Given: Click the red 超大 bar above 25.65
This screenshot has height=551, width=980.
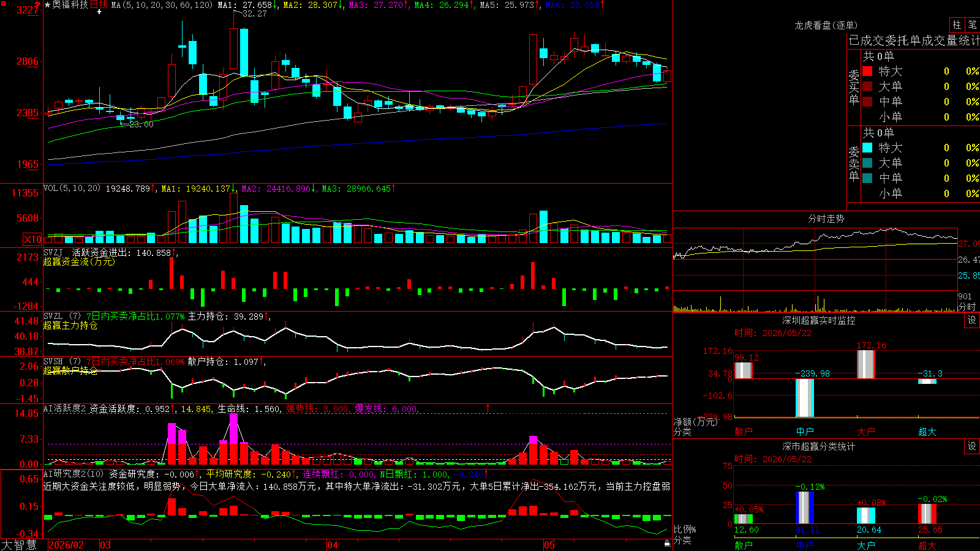Looking at the screenshot, I should tap(927, 514).
